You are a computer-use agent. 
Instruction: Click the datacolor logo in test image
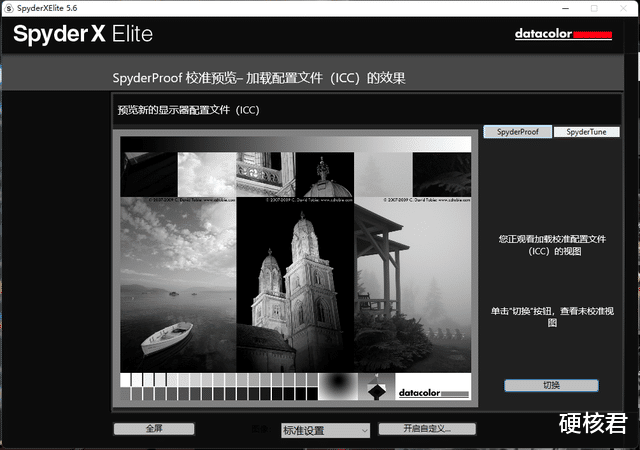433,393
